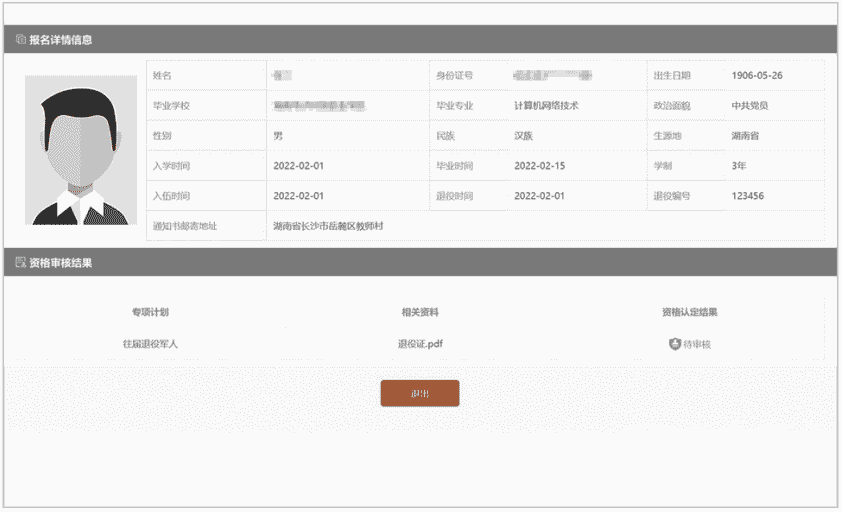The width and height of the screenshot is (842, 512).
Task: Click the 学制 value 3年
Action: tap(738, 166)
